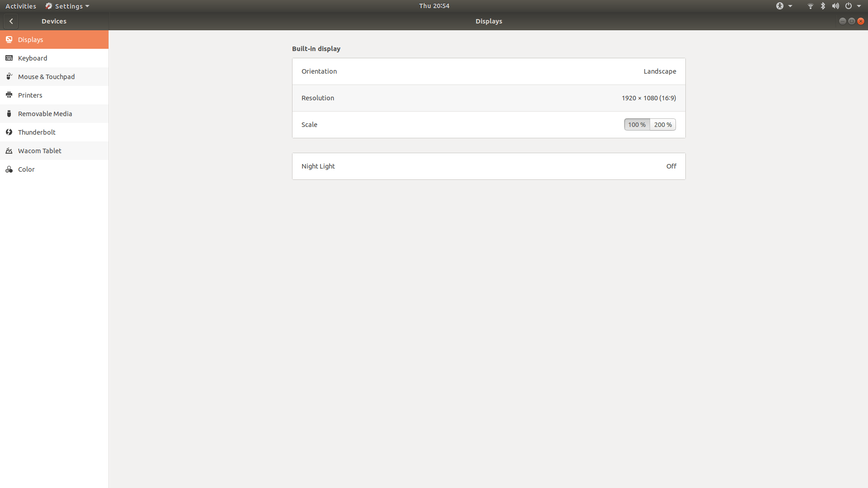
Task: Click the Bluetooth icon in top bar
Action: 823,6
